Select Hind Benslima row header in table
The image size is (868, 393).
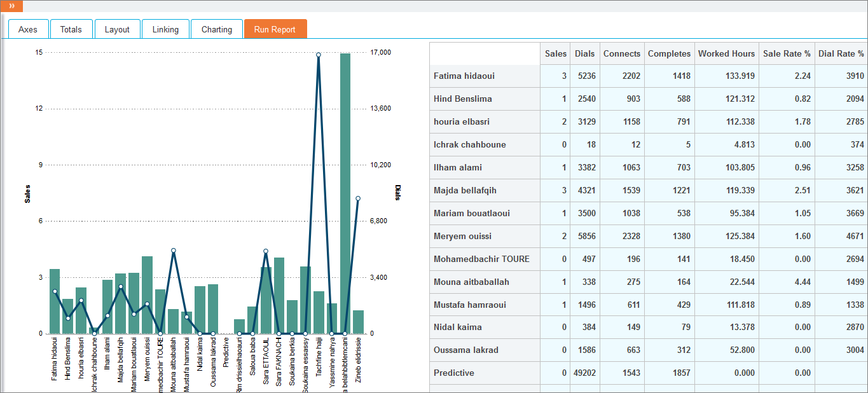tap(485, 99)
